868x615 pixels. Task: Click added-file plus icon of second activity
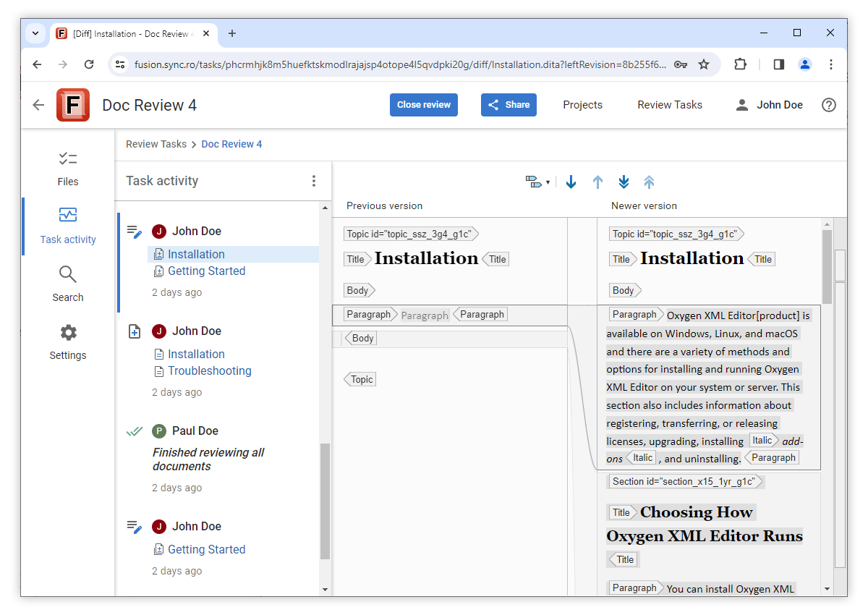[134, 331]
